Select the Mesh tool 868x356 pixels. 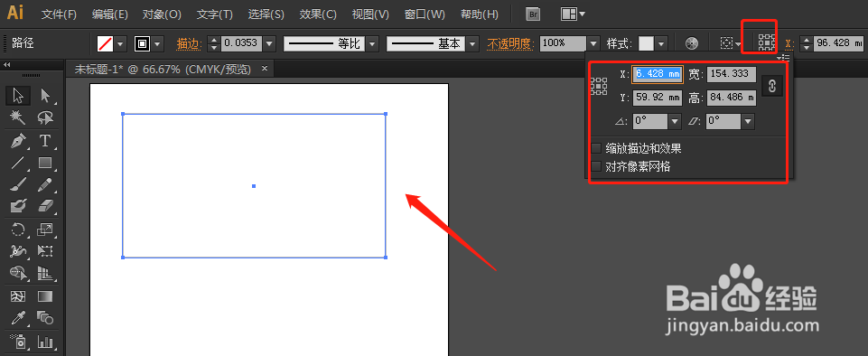[x=18, y=296]
